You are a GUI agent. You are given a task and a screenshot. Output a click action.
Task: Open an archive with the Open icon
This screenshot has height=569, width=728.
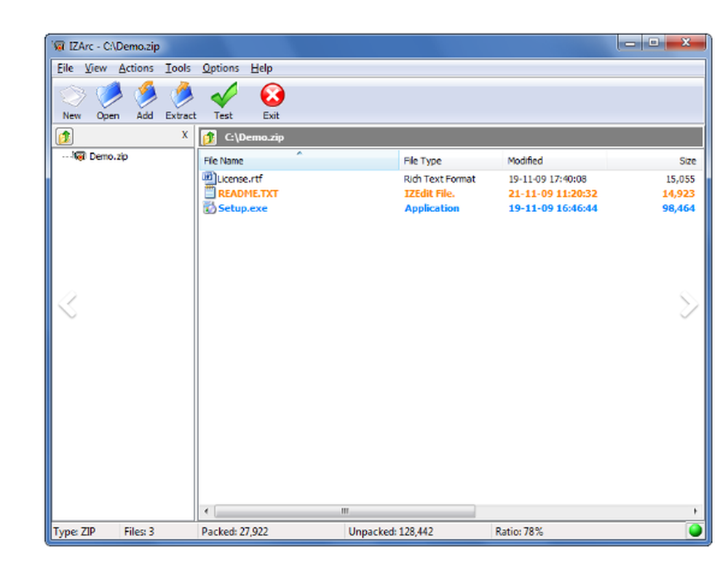108,95
